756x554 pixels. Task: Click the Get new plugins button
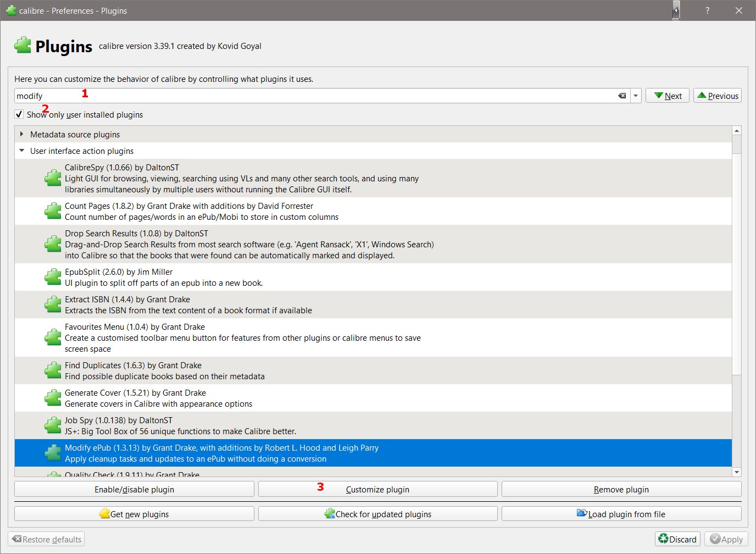(134, 514)
